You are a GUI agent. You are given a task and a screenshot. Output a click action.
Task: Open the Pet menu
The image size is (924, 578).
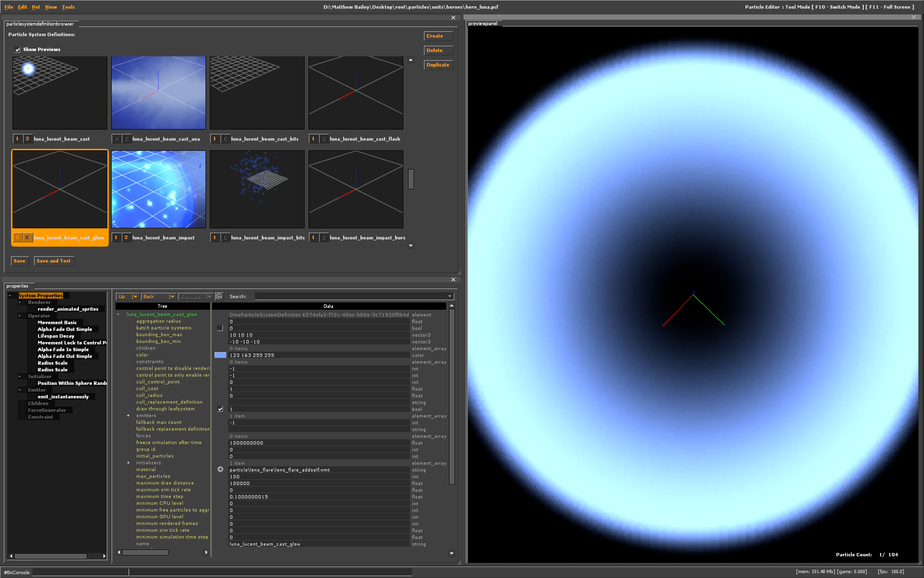(36, 7)
